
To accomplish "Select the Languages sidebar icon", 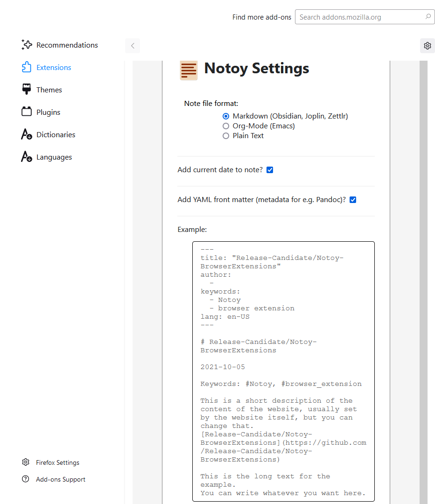I will point(27,157).
